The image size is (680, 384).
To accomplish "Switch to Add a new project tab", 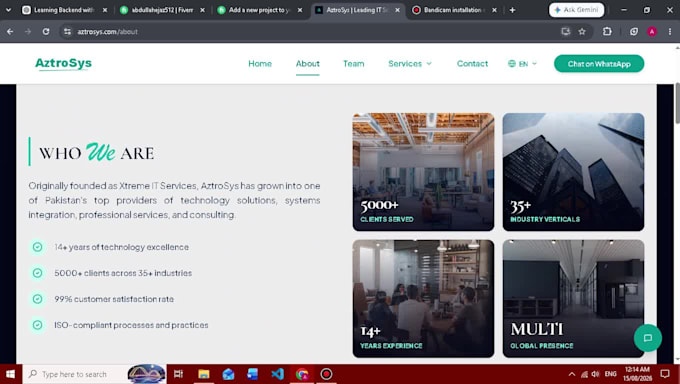I will point(260,10).
